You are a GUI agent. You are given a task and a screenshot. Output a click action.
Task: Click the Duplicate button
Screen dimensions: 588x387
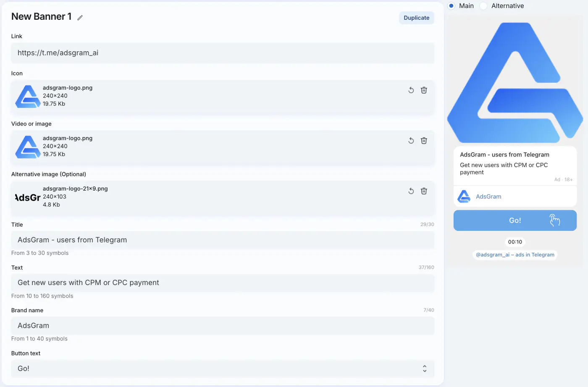(x=417, y=18)
